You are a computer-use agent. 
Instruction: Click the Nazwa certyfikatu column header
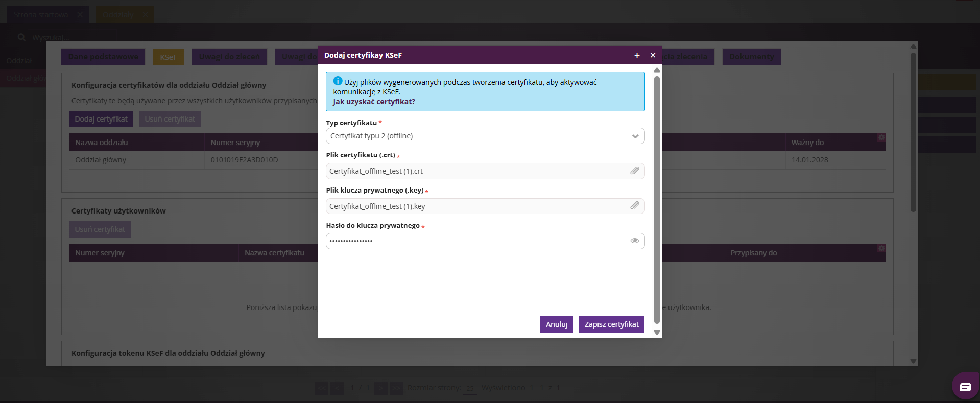point(274,253)
